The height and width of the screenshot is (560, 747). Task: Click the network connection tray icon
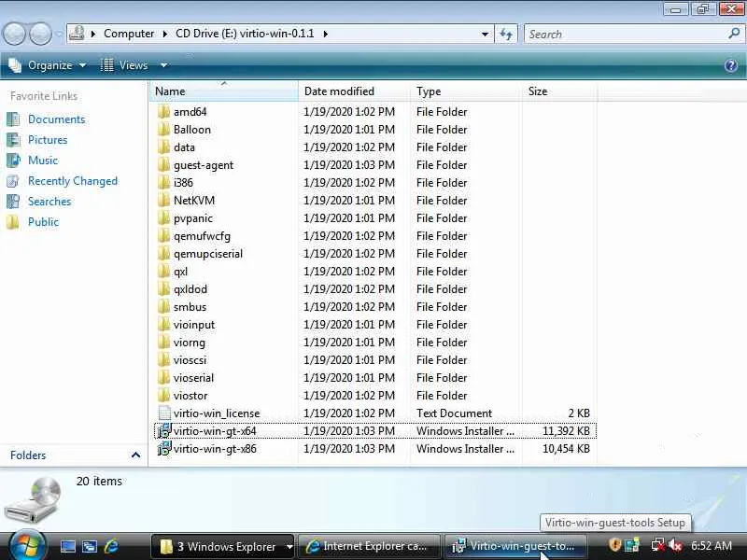(x=658, y=545)
